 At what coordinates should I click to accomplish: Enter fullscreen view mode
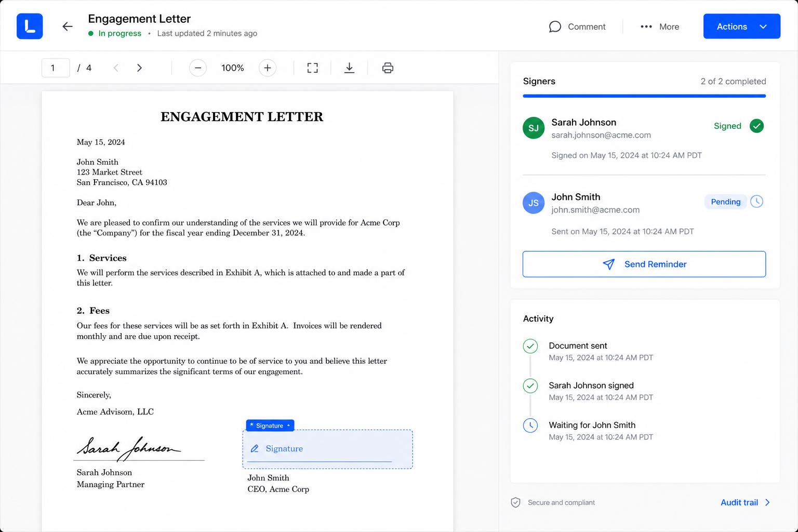pyautogui.click(x=312, y=68)
